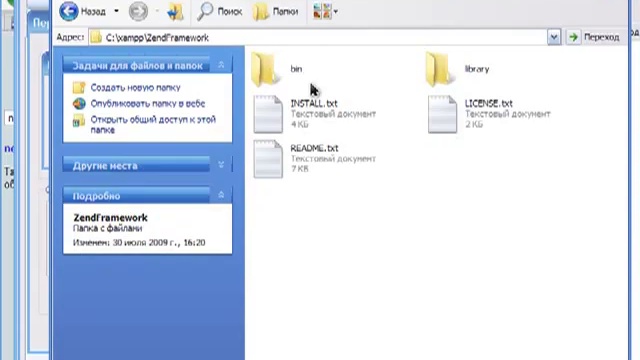Viewport: 640px width, 360px height.
Task: Click the folder icon in address bar
Action: tap(96, 38)
